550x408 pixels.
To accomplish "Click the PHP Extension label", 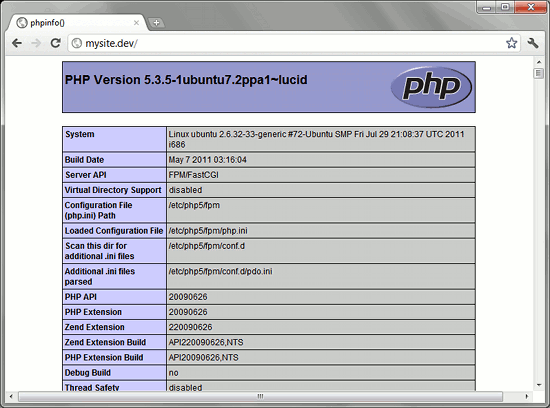I will pyautogui.click(x=93, y=312).
